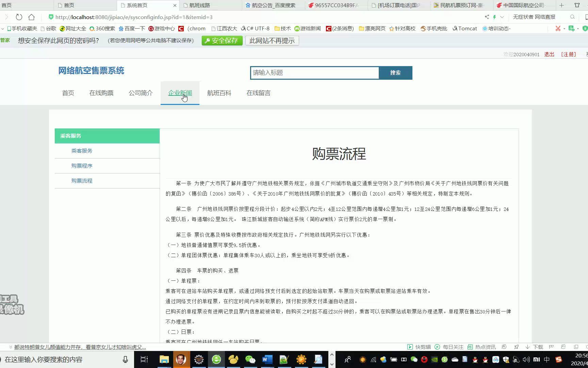
Task: Open 购票程序 in the sidebar
Action: [x=82, y=166]
